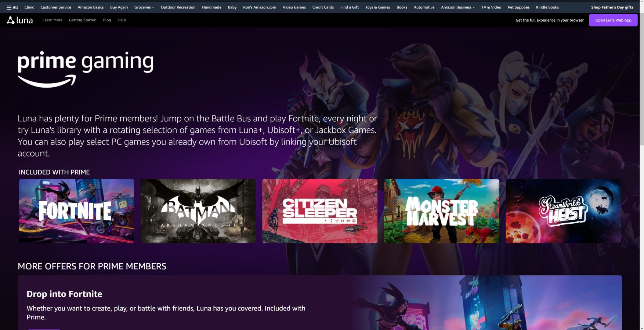Open Toys & Games category
Viewport: 644px width, 330px height.
coord(377,7)
